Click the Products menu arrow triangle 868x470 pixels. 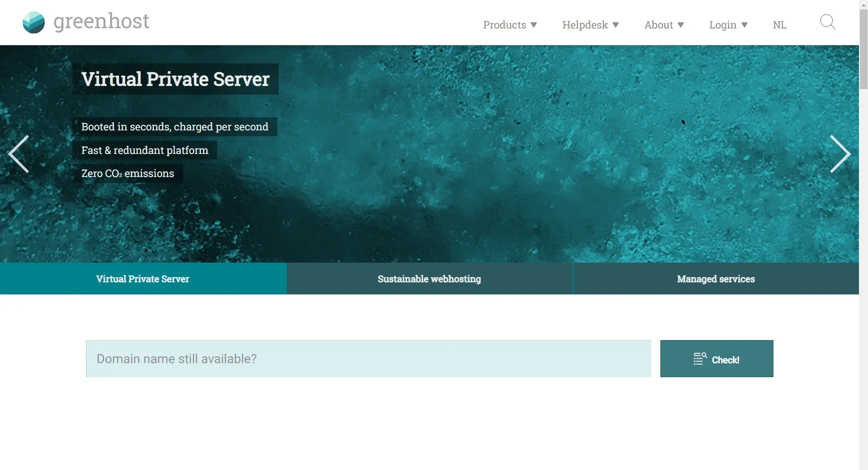pyautogui.click(x=534, y=25)
